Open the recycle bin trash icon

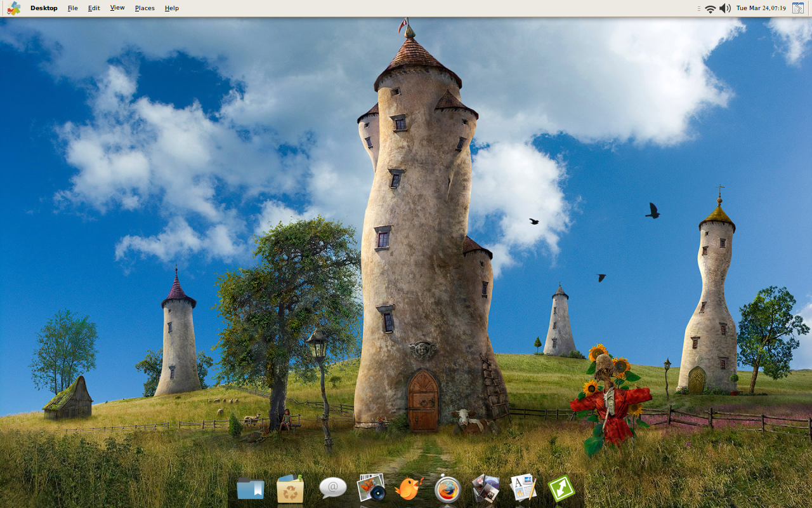(291, 489)
